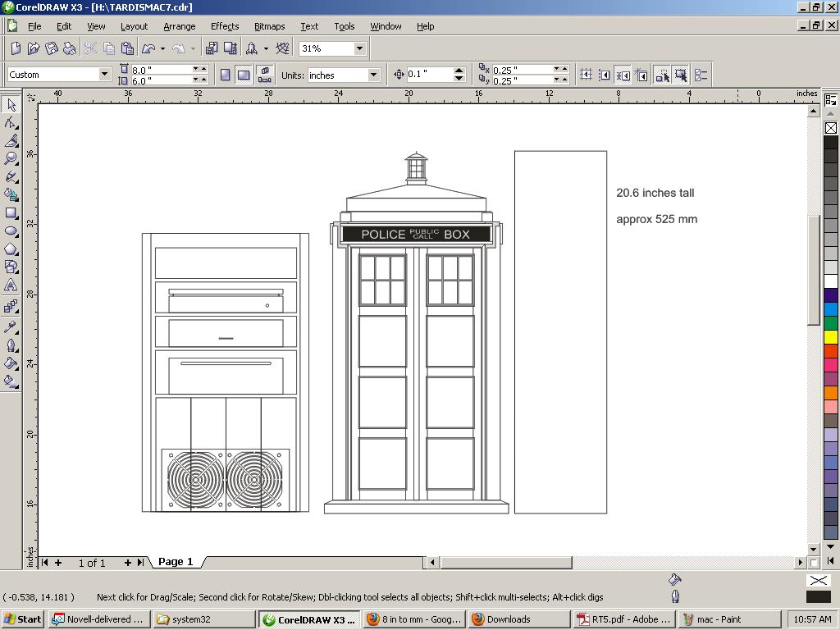The height and width of the screenshot is (630, 840).
Task: Open the Application Launcher
Action: pyautogui.click(x=251, y=48)
